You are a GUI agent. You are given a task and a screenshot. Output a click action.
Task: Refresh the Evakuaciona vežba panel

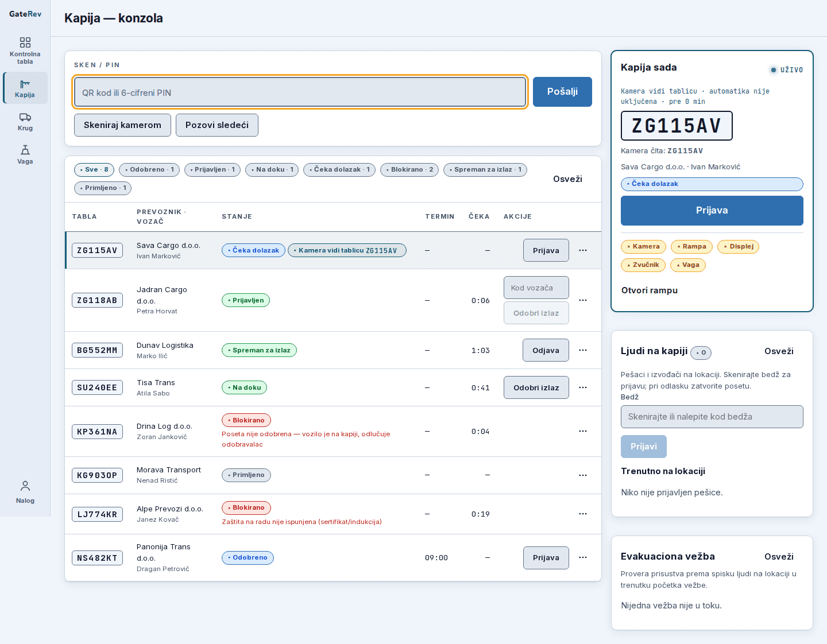pos(779,557)
